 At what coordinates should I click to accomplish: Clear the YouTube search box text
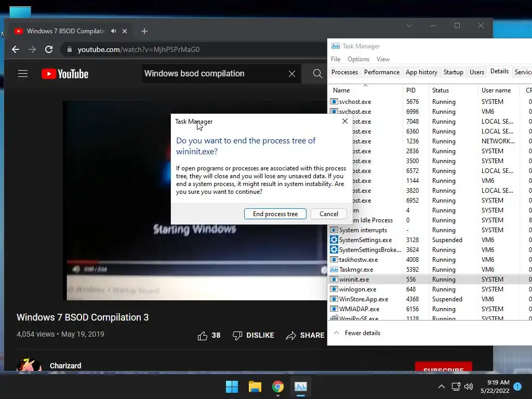(292, 74)
